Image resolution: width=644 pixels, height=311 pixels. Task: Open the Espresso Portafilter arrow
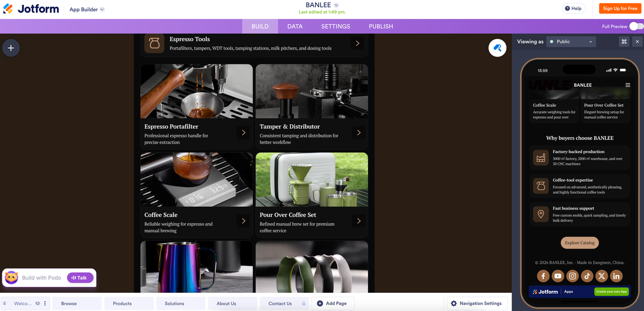coord(244,132)
